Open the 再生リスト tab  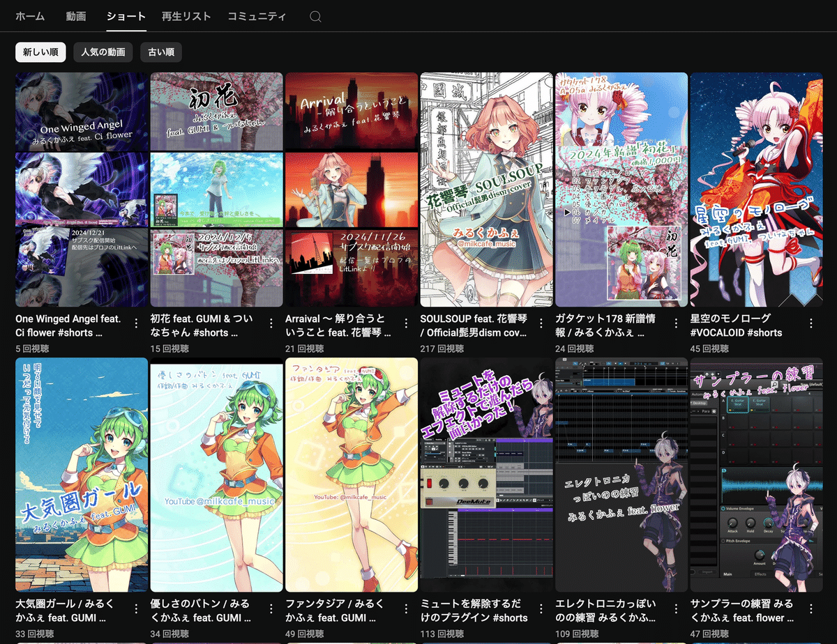[x=186, y=16]
